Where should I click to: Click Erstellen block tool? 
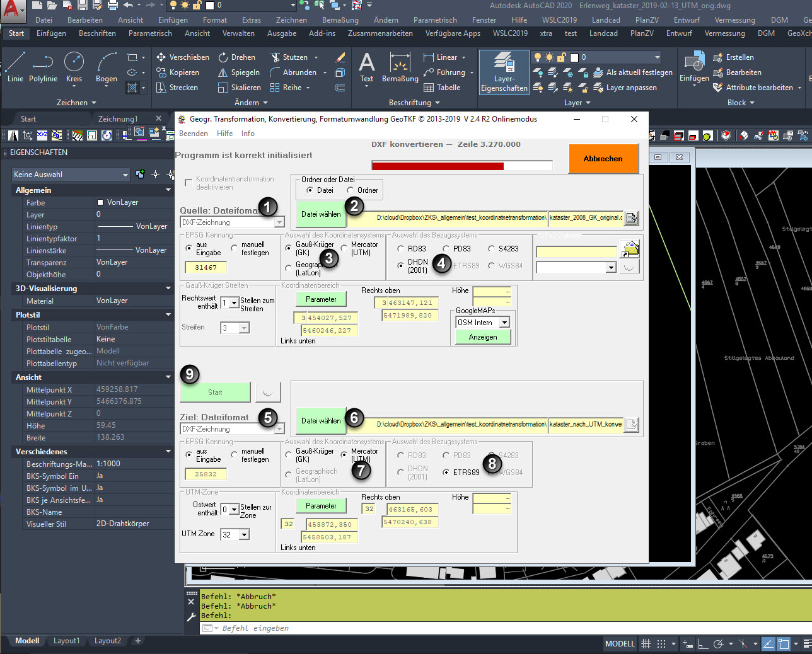tap(733, 57)
